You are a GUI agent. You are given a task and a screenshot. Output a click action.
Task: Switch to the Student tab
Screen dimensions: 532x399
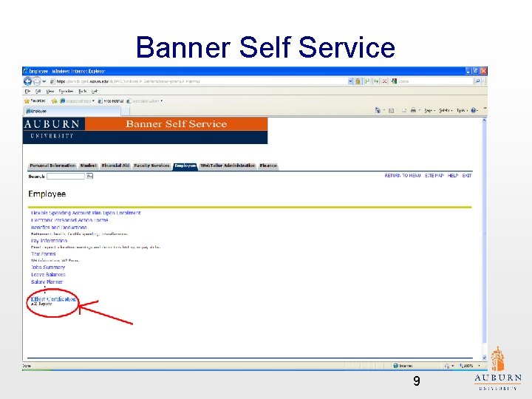click(88, 166)
